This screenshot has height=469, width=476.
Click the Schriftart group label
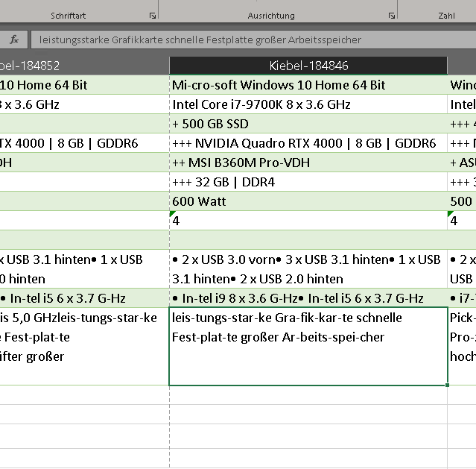click(68, 16)
